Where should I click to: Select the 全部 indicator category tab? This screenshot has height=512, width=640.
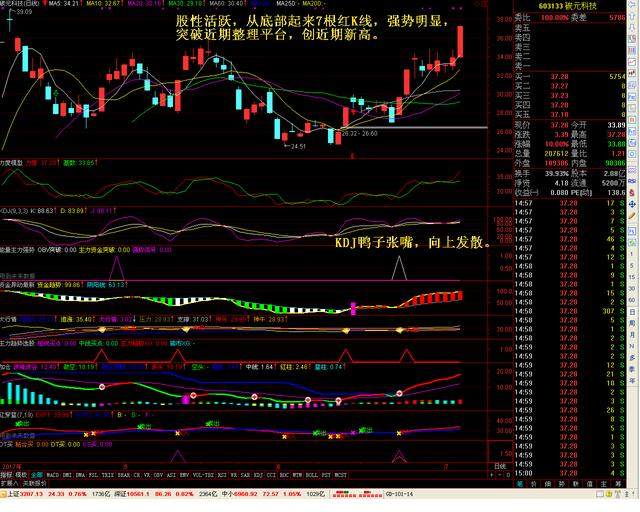pyautogui.click(x=37, y=475)
